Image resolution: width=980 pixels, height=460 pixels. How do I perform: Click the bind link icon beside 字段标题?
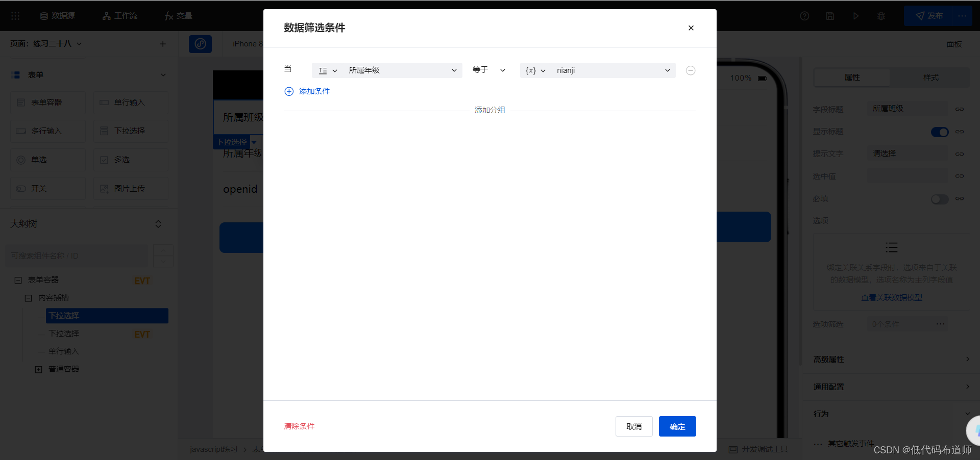point(960,109)
